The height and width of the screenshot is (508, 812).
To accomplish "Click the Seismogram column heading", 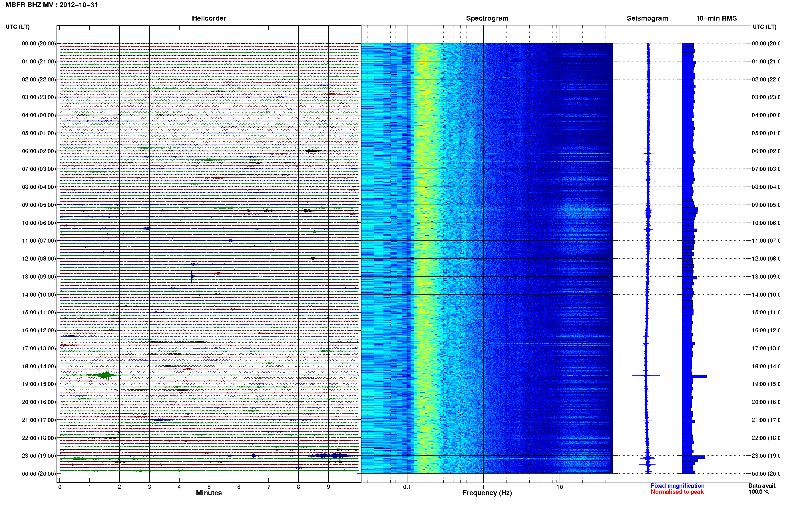I will 647,18.
